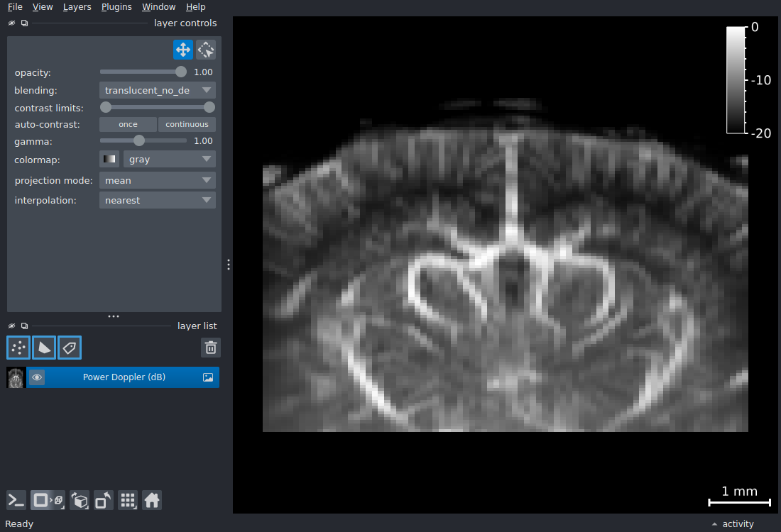Click the opacity slider handle

(181, 72)
